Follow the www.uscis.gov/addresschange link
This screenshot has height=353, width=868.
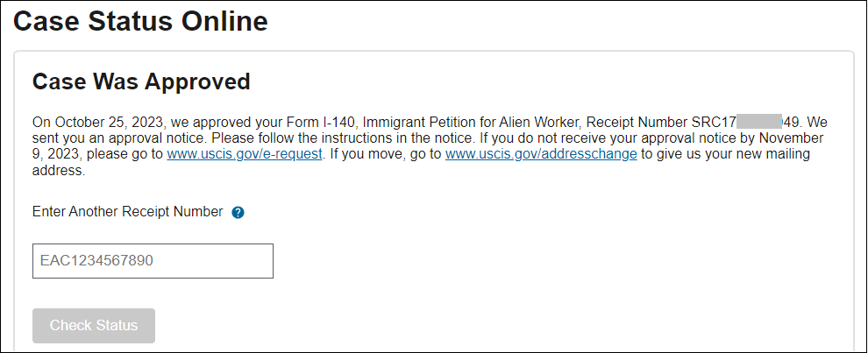point(541,155)
